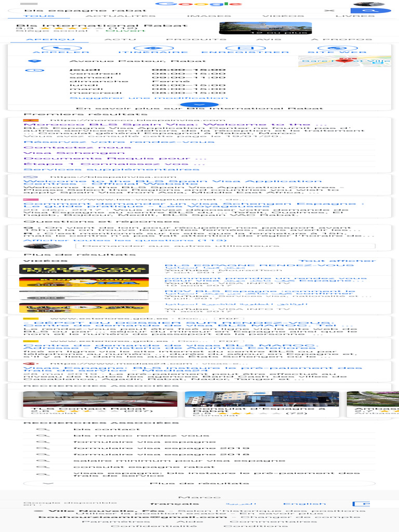
Task: Click the Google logo
Action: click(199, 4)
